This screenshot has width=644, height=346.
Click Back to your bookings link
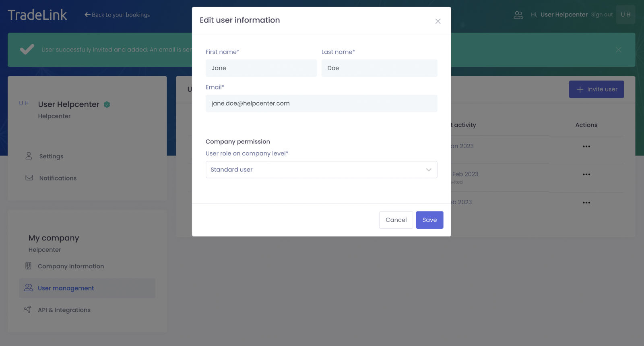(x=117, y=15)
